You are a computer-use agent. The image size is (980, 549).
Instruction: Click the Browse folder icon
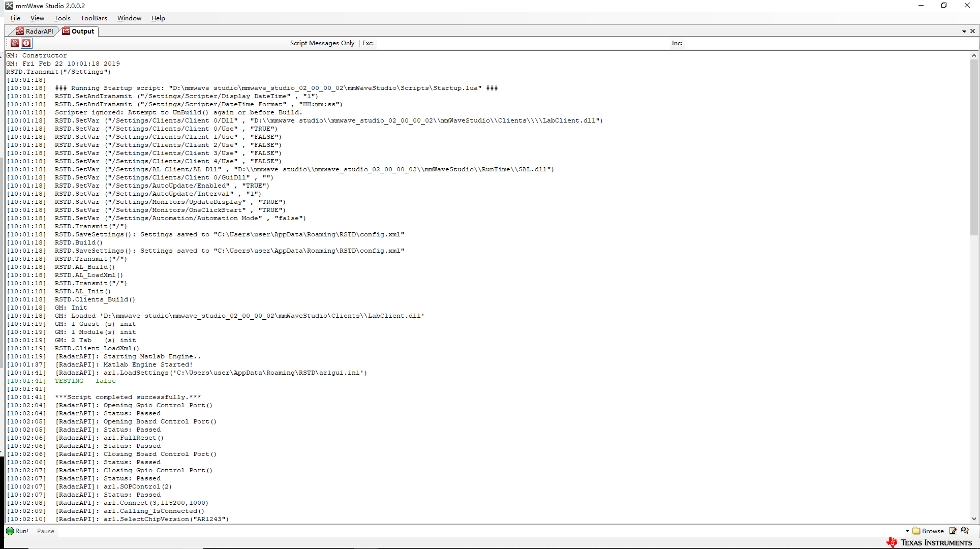[916, 531]
